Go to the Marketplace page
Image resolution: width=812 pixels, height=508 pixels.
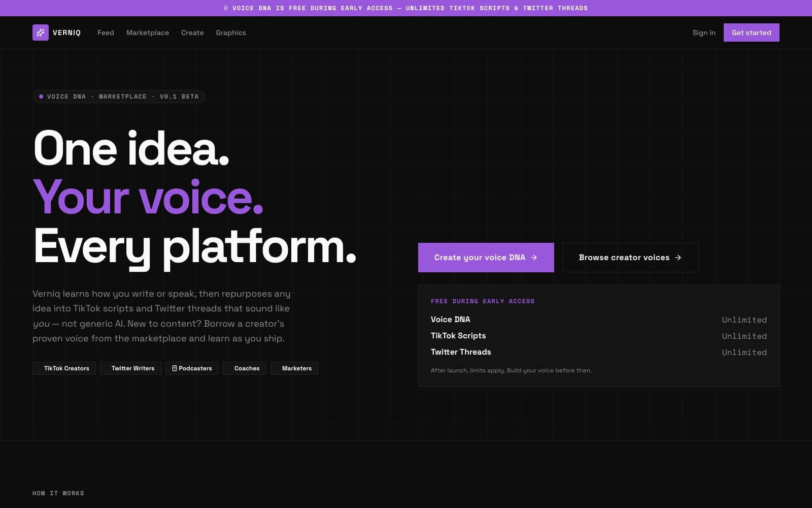(148, 33)
